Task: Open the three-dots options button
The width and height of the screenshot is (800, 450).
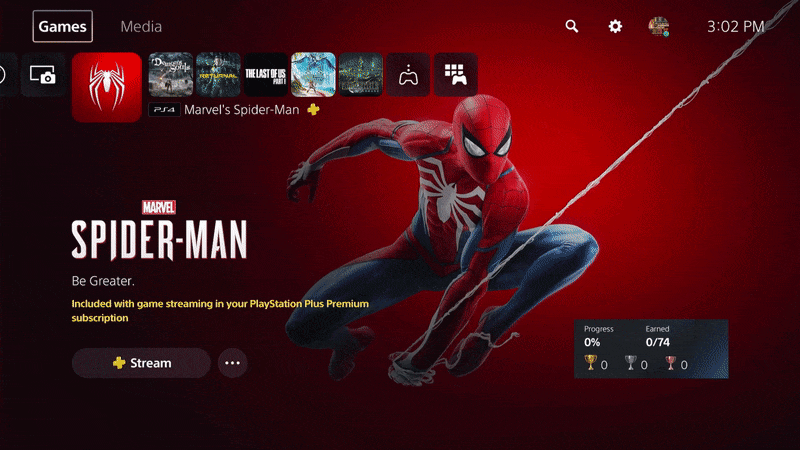Action: tap(233, 363)
